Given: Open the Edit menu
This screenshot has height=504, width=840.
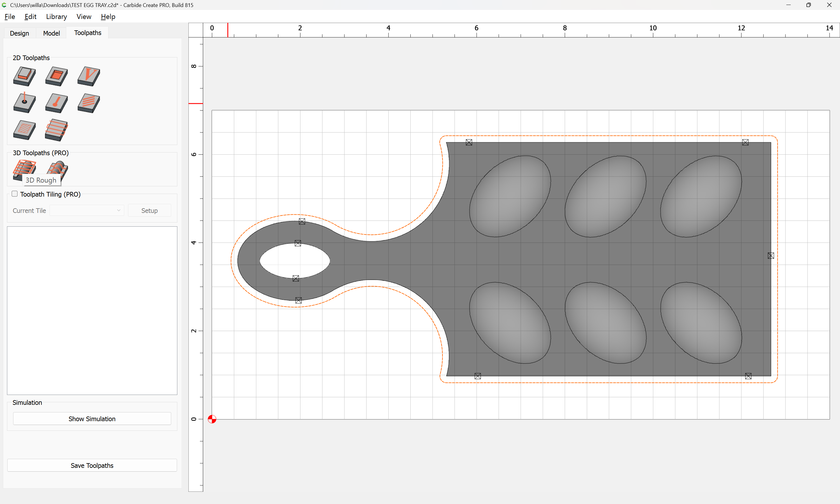Looking at the screenshot, I should coord(30,17).
